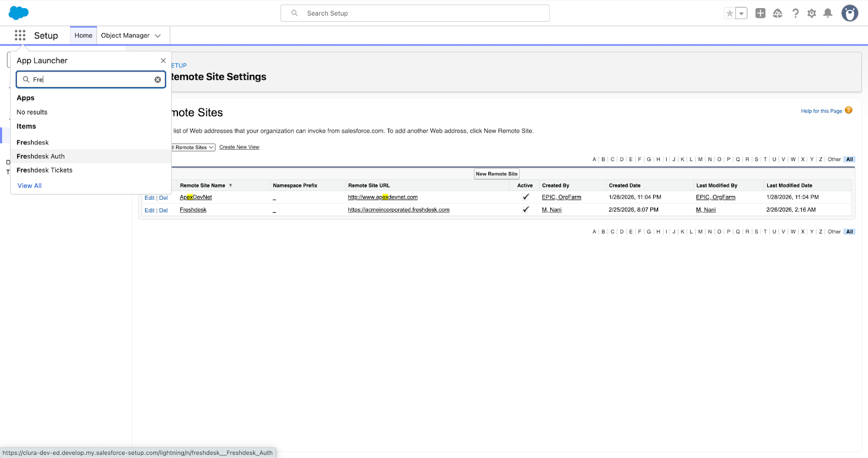Filter by Other in top alphabet bar
868x458 pixels.
coord(834,160)
